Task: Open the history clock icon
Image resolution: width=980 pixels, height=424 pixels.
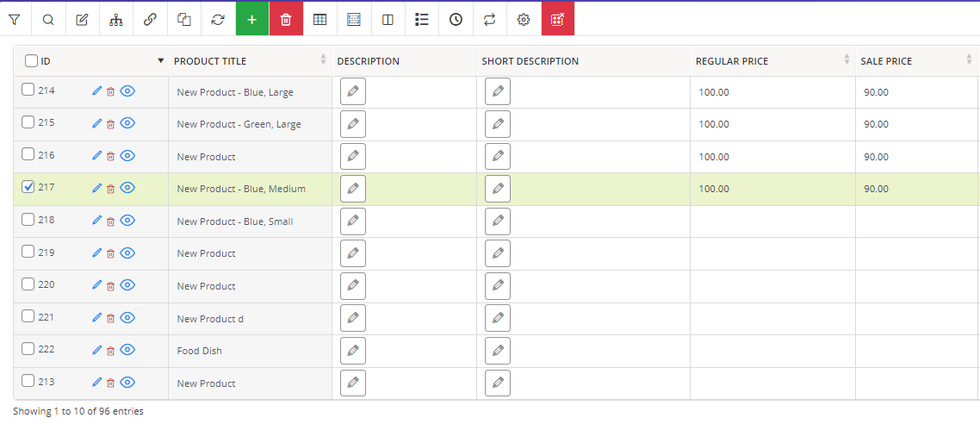Action: point(456,19)
